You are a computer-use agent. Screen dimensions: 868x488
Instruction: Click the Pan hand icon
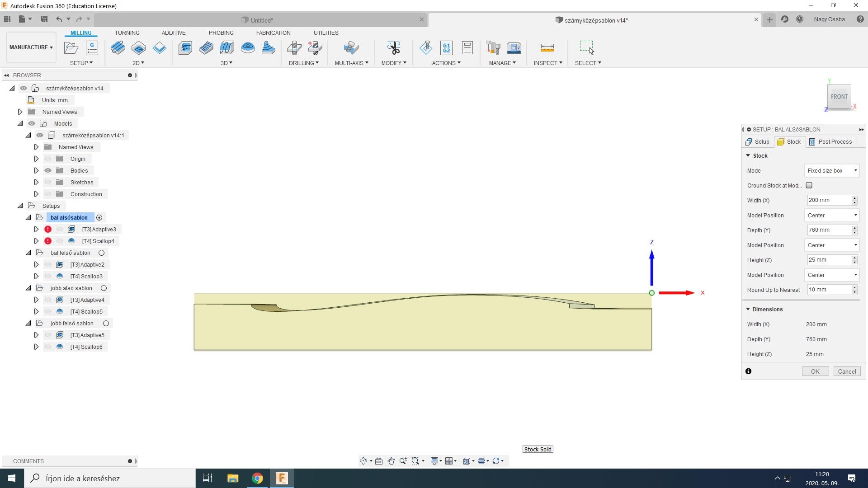coord(391,461)
